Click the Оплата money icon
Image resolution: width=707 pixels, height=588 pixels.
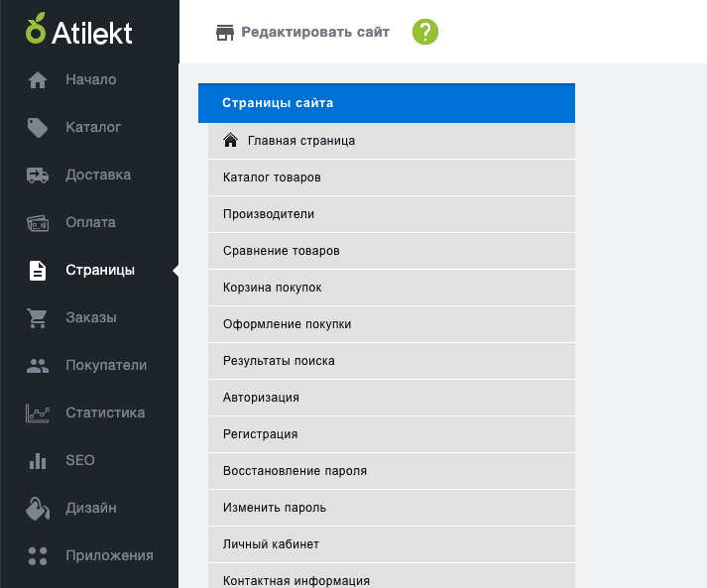[38, 223]
